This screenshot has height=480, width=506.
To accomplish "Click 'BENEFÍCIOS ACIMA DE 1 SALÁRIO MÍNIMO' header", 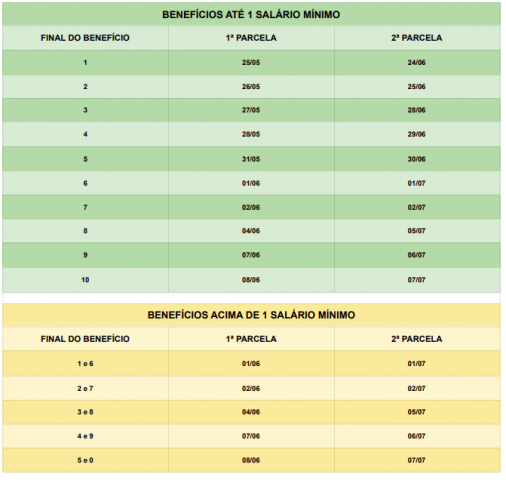I will 251,315.
